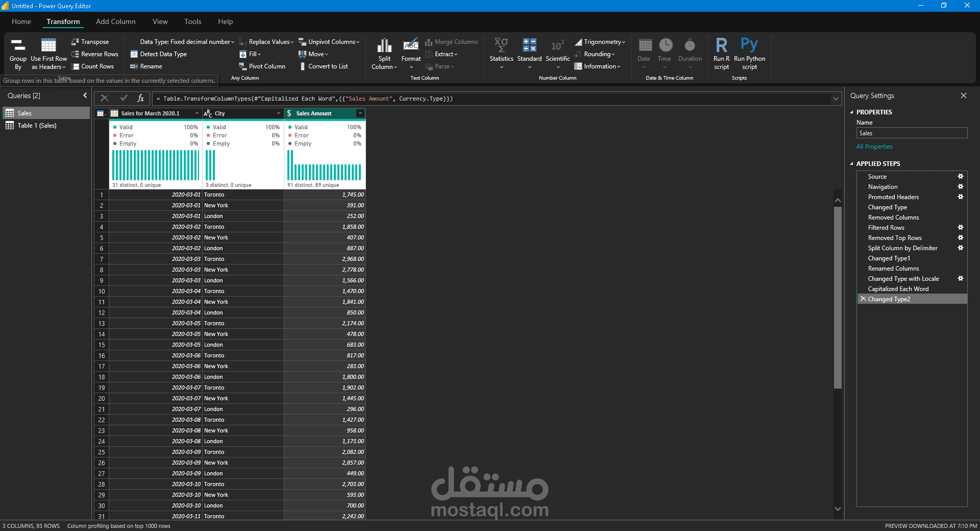This screenshot has height=531, width=980.
Task: Confirm formula with the checkmark icon
Action: coord(124,98)
